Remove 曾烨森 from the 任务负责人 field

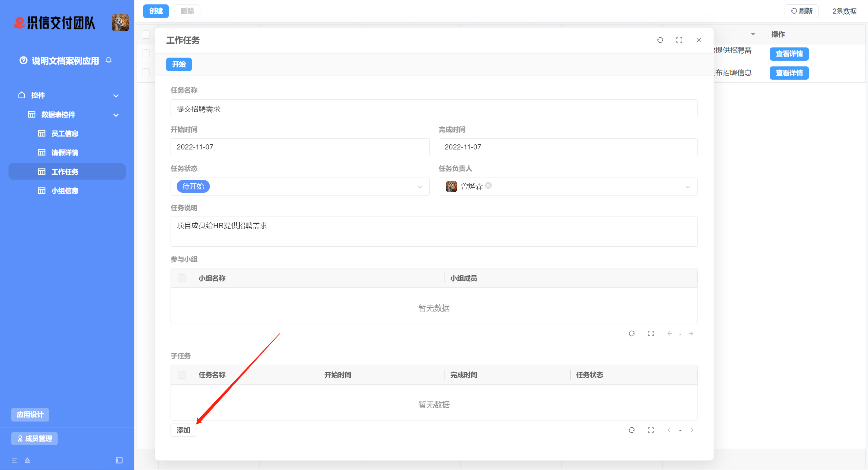point(488,185)
